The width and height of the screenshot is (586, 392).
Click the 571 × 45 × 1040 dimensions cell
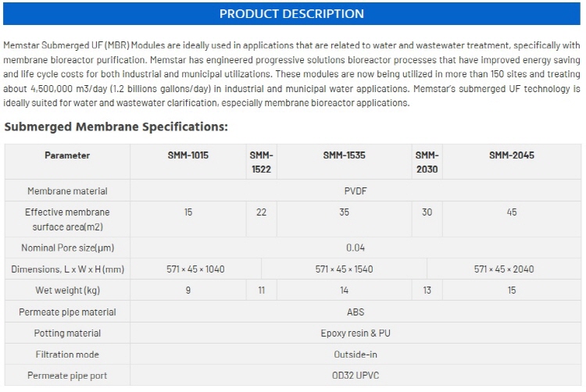coord(195,269)
